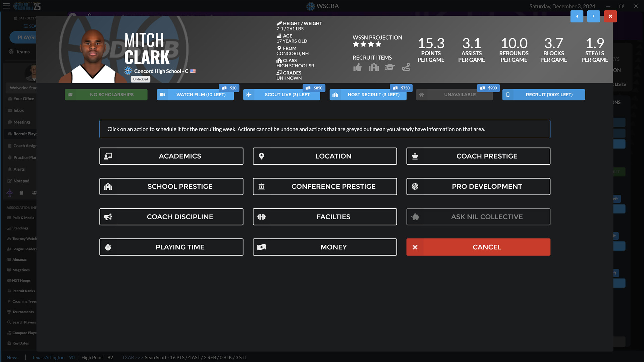Close Mitch Clark's profile with the red X

[x=610, y=16]
